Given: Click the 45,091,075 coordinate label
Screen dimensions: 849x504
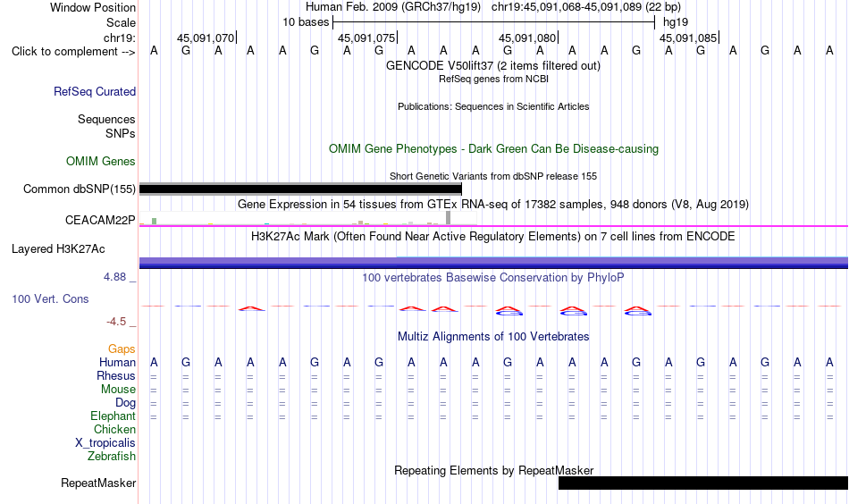Looking at the screenshot, I should (366, 38).
